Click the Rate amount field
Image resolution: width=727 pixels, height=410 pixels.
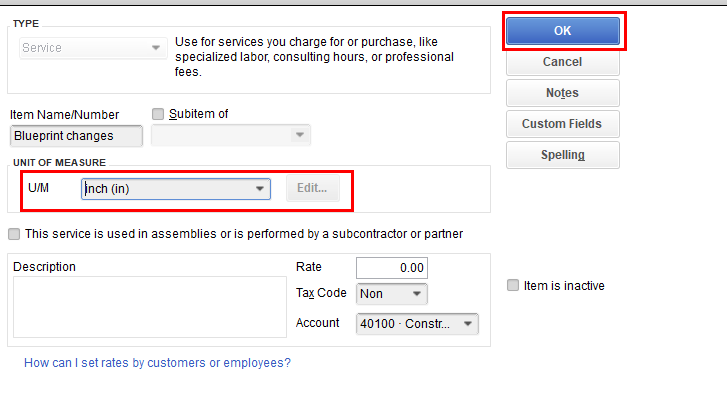tap(391, 268)
